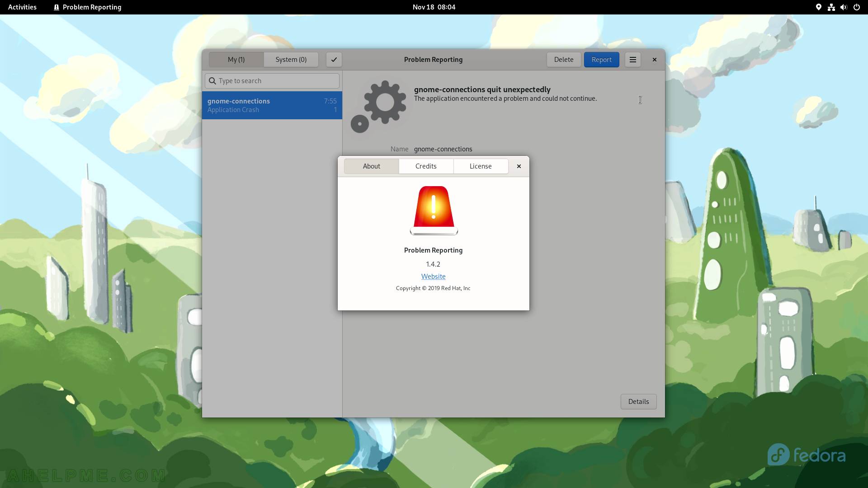Screen dimensions: 868x488
Task: Open the volume icon in top bar
Action: pyautogui.click(x=844, y=7)
